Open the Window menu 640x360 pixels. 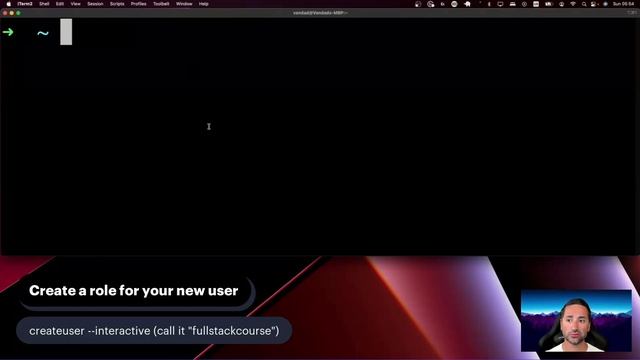(x=184, y=4)
